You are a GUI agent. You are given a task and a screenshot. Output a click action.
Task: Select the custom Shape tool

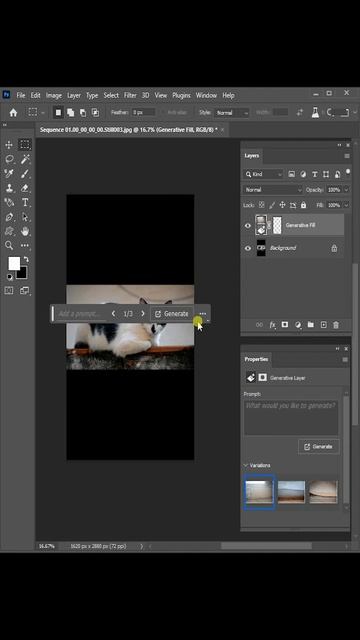9,231
